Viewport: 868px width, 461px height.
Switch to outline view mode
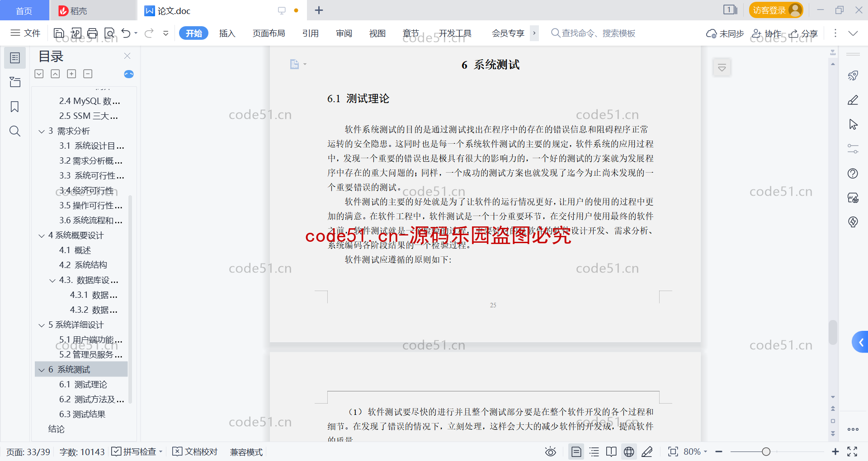[594, 452]
